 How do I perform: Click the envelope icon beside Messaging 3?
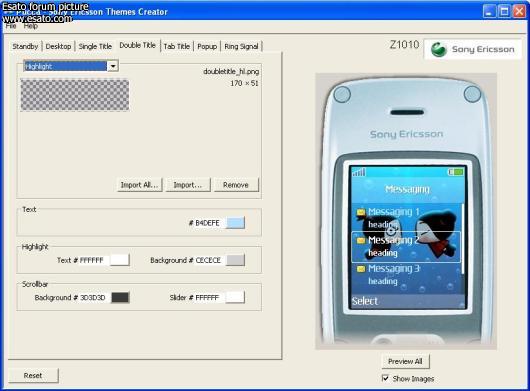click(x=361, y=269)
